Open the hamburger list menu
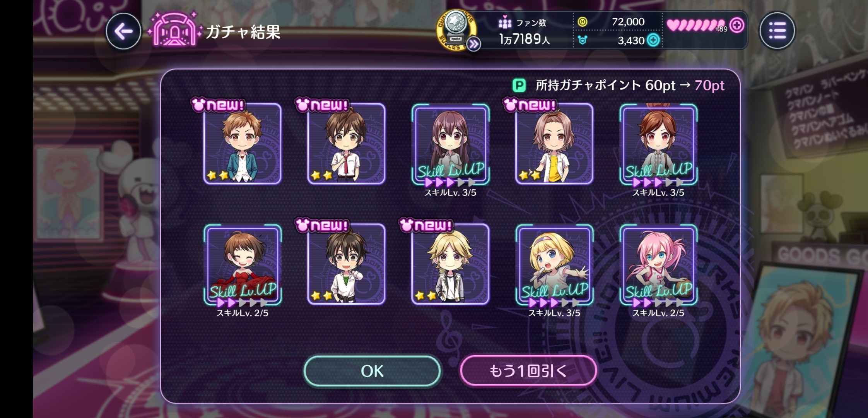The image size is (868, 418). [777, 31]
